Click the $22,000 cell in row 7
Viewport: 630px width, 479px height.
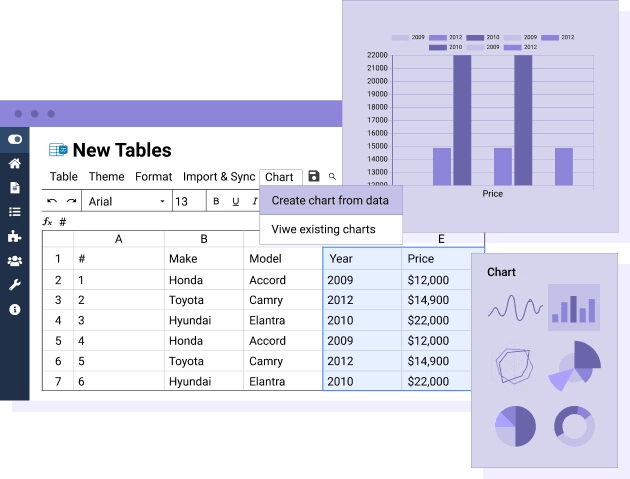point(437,381)
